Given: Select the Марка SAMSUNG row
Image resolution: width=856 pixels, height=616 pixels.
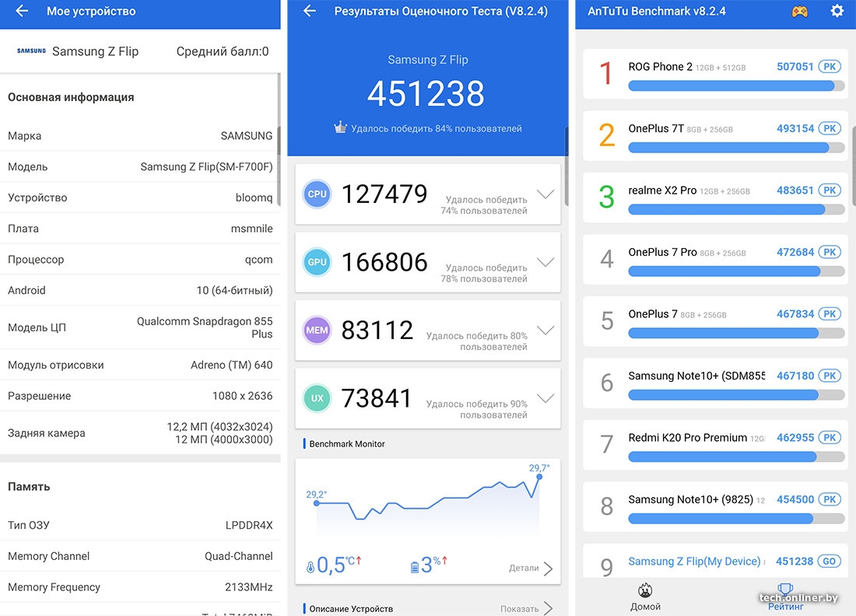Looking at the screenshot, I should pyautogui.click(x=140, y=136).
